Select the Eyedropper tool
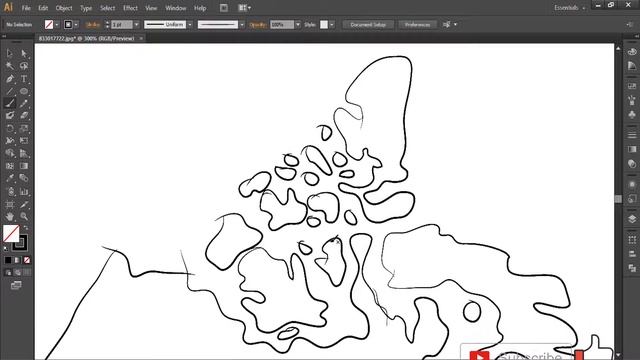640x360 pixels. 9,178
